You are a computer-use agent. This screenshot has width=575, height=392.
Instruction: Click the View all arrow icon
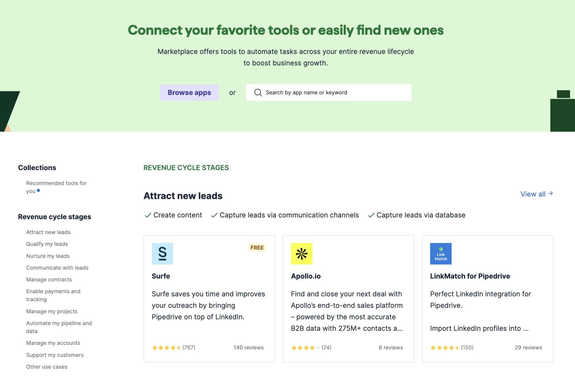[x=551, y=194]
